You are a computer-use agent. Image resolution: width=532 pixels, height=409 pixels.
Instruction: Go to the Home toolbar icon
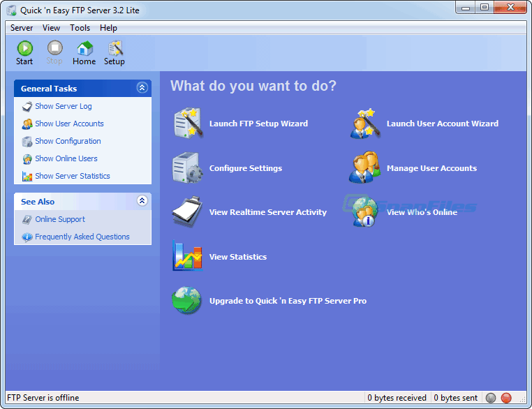click(x=84, y=48)
